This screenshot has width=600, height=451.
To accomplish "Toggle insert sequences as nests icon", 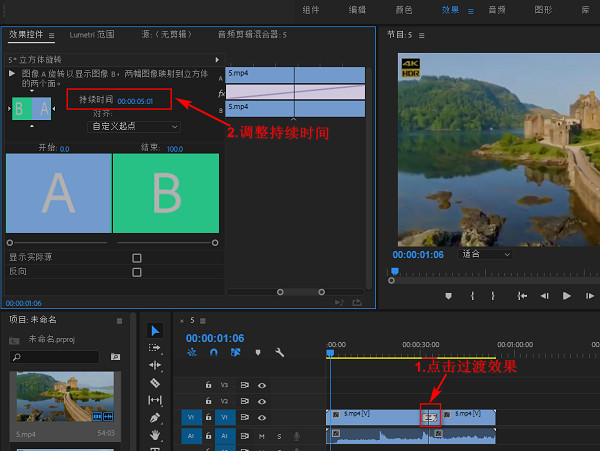I will (x=191, y=352).
